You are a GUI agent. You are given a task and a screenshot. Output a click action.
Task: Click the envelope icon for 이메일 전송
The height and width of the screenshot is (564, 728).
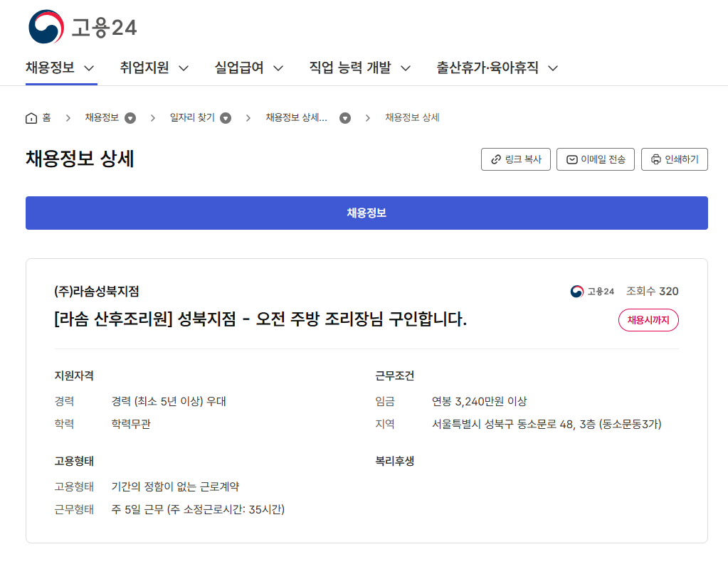pyautogui.click(x=571, y=160)
